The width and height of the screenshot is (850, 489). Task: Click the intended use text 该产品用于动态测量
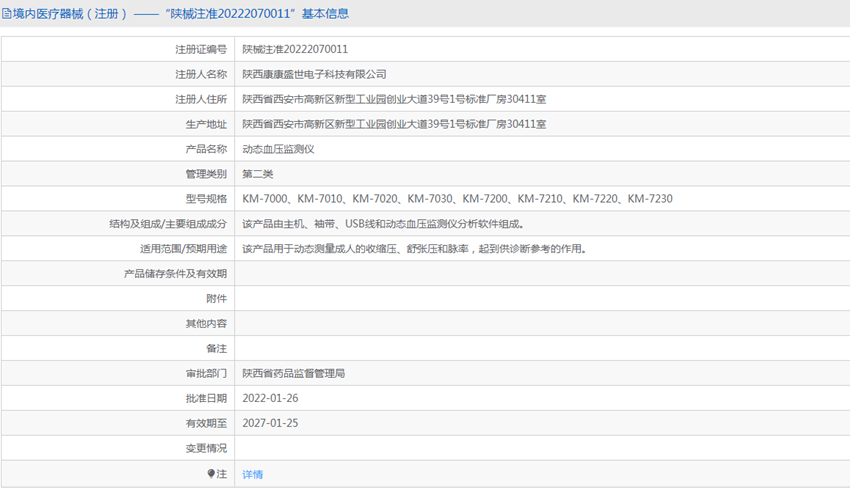pos(414,249)
